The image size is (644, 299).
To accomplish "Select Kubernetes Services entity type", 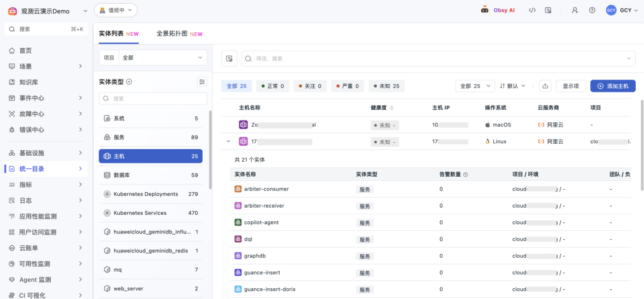I will pos(151,213).
